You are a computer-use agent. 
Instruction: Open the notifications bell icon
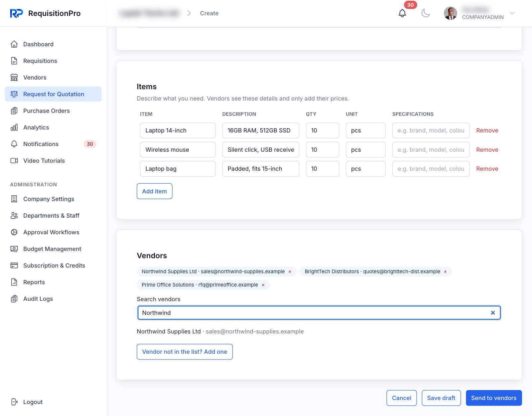pos(402,13)
